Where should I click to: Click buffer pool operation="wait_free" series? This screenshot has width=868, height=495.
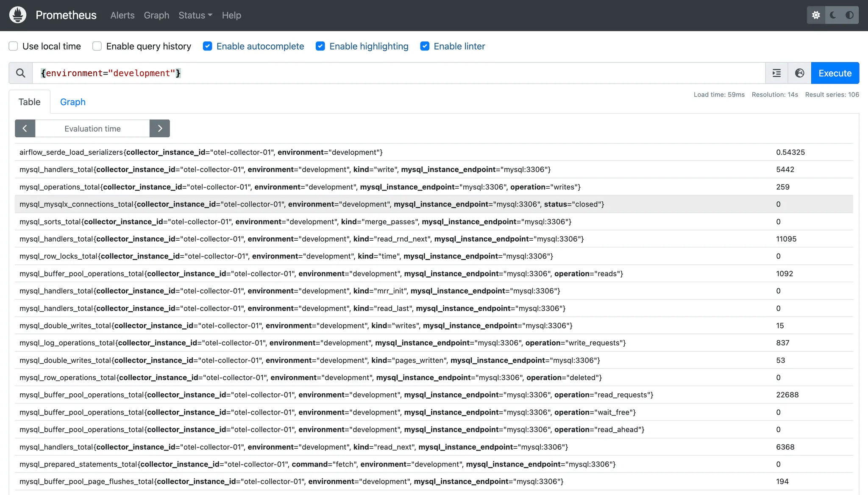pos(434,412)
